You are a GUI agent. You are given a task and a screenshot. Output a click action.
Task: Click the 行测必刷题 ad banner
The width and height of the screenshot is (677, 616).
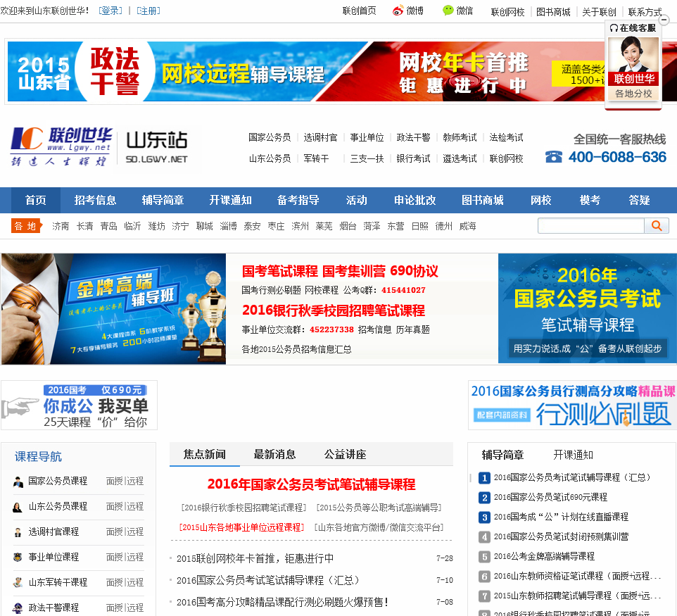(x=573, y=406)
